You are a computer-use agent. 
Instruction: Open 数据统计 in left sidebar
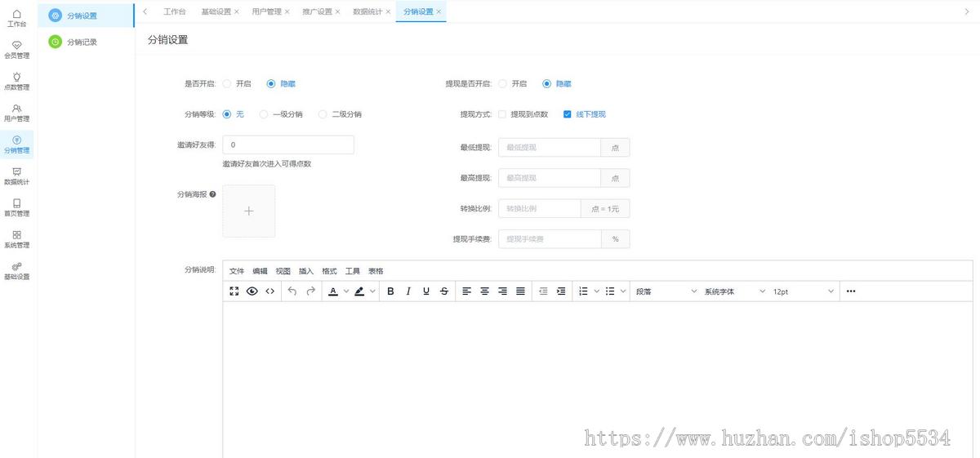click(x=16, y=176)
